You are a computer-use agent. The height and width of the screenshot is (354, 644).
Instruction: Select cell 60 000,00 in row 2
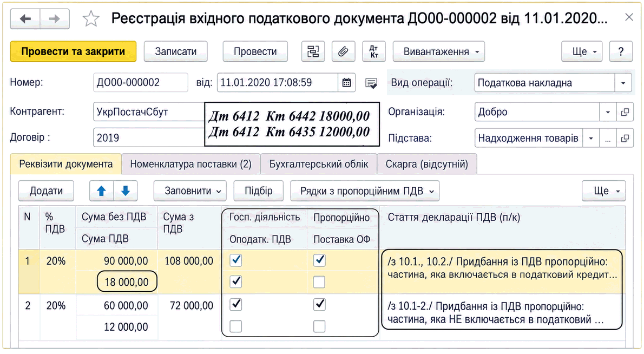click(x=117, y=305)
